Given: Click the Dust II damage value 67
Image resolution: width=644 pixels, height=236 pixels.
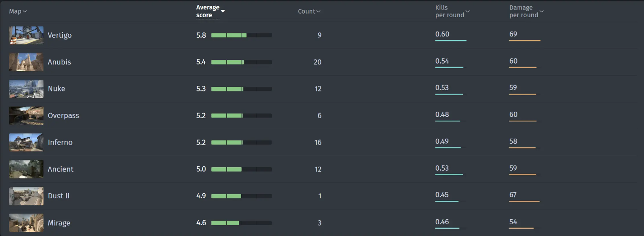Looking at the screenshot, I should (x=513, y=195).
